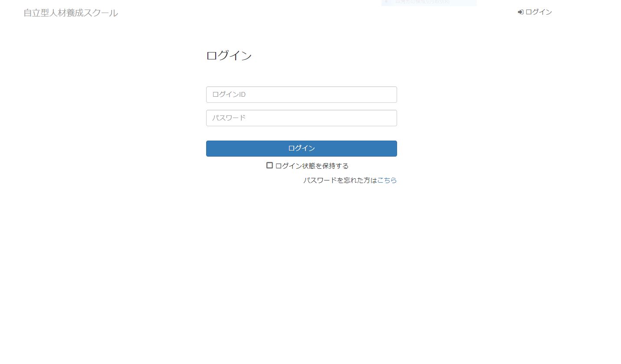The image size is (621, 364).
Task: Tick the ログイン状態を保持する checkbox
Action: (269, 165)
